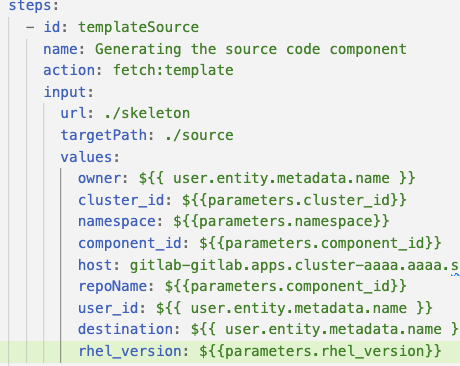The image size is (460, 366).
Task: Click the 'repoName' key
Action: point(112,286)
